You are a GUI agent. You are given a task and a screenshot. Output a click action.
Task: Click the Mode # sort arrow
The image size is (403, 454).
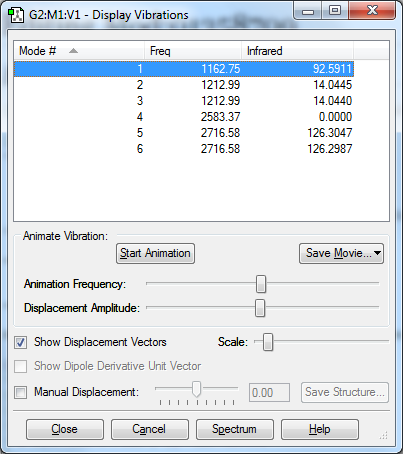click(x=73, y=51)
